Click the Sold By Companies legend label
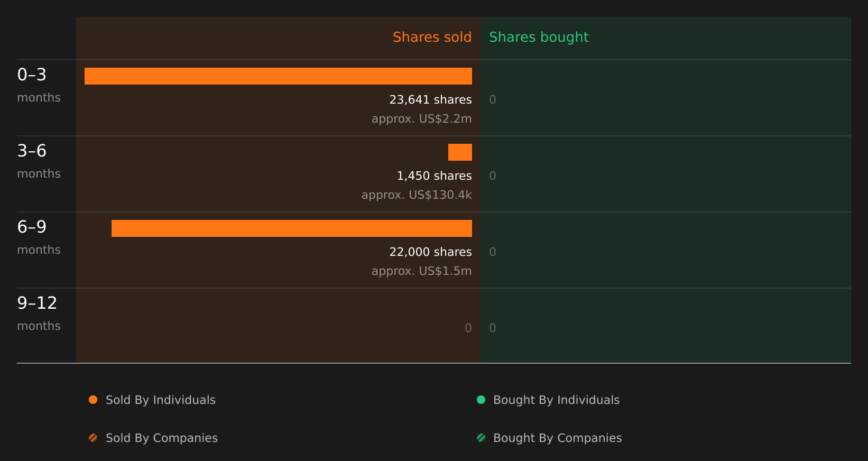This screenshot has height=461, width=868. coord(162,438)
